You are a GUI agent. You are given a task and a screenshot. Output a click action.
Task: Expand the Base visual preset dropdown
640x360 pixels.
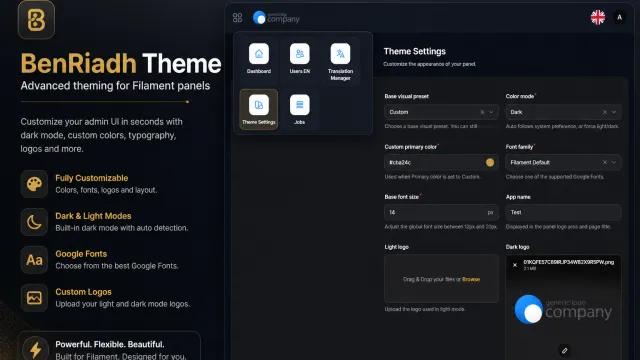(x=491, y=112)
